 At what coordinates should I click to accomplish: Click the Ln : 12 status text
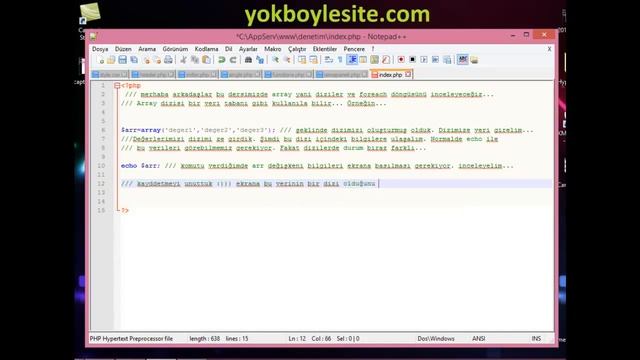click(x=297, y=339)
